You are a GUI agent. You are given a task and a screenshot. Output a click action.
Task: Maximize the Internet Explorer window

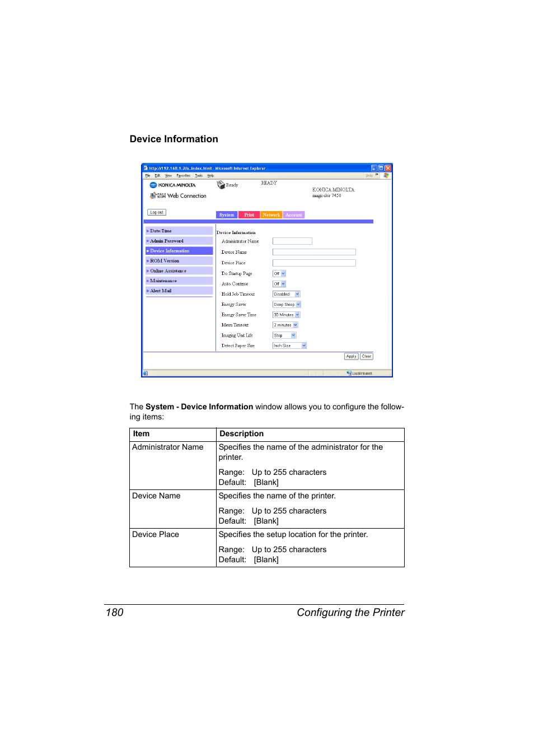coord(381,168)
